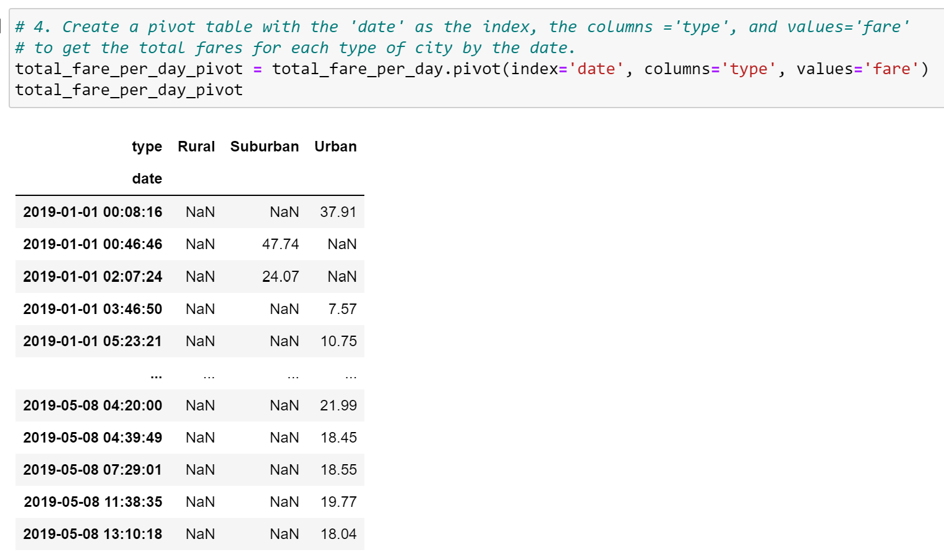Click the Rural NaN in the 2019-05-08 11:38:35 row
Viewport: 944px width, 560px height.
tap(200, 502)
